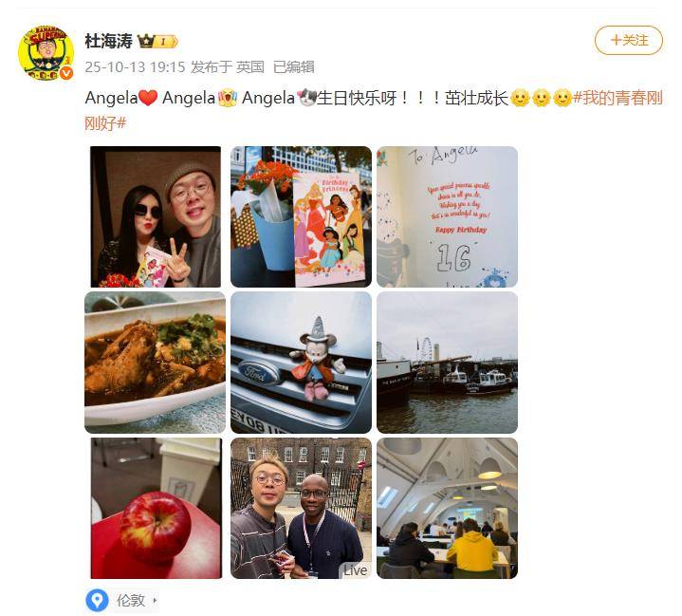
Task: Open the 杜海涛 username link
Action: point(108,42)
